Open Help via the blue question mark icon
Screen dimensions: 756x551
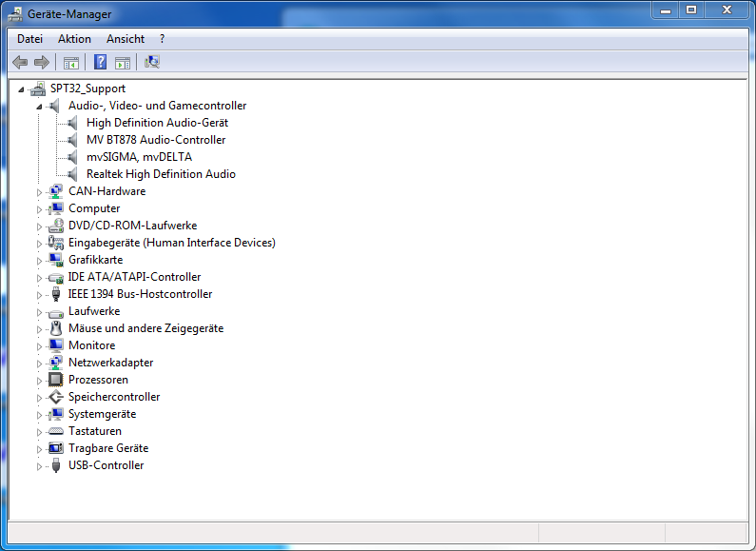point(100,63)
